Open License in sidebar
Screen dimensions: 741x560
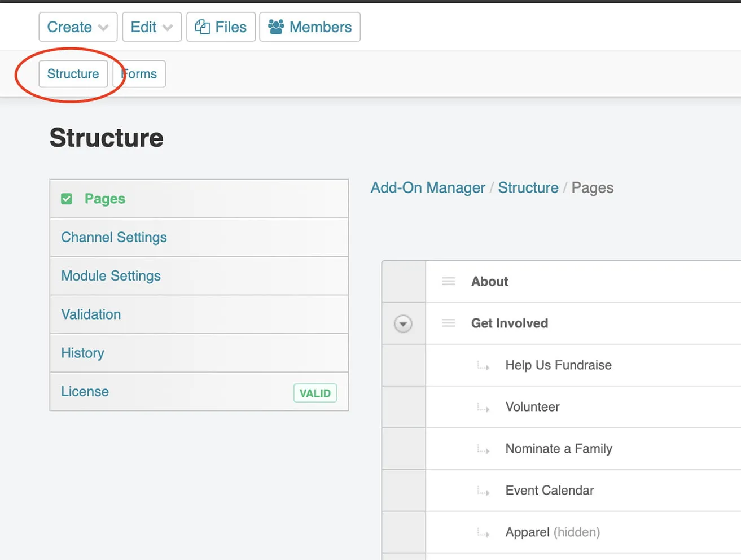click(x=199, y=391)
